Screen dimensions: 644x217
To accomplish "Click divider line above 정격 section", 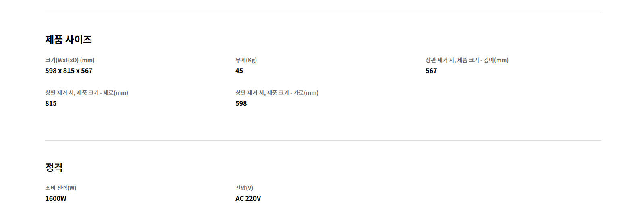I will tap(323, 140).
